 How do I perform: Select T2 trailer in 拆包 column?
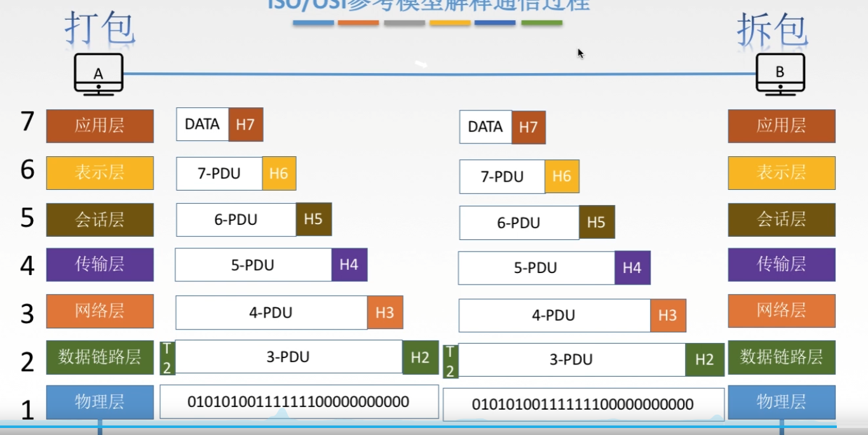pos(450,361)
